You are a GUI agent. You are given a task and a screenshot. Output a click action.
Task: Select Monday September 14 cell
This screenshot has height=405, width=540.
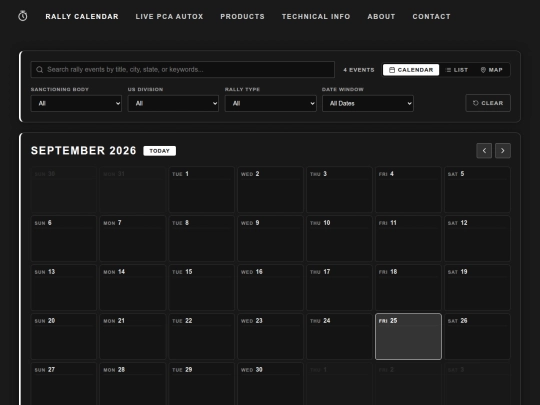pos(133,288)
